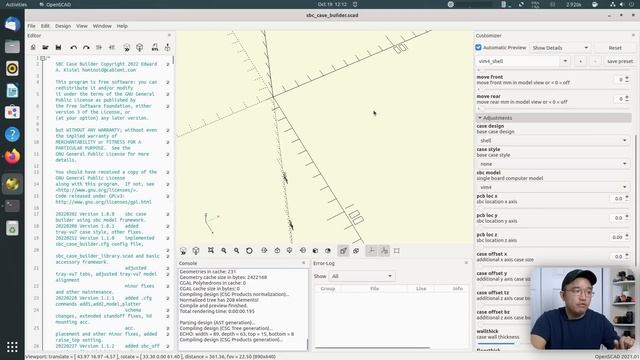Toggle Show Edges in the viewport
640x360 pixels.
coord(397,251)
